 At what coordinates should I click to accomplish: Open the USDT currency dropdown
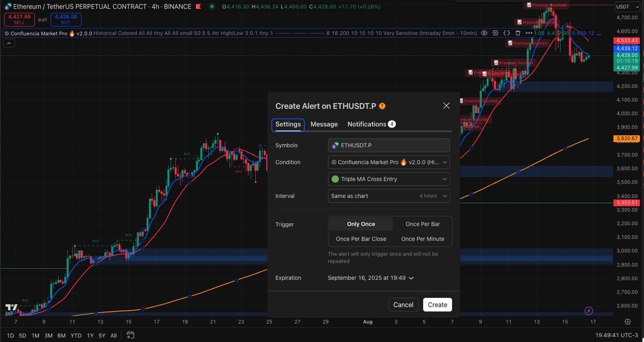(627, 7)
